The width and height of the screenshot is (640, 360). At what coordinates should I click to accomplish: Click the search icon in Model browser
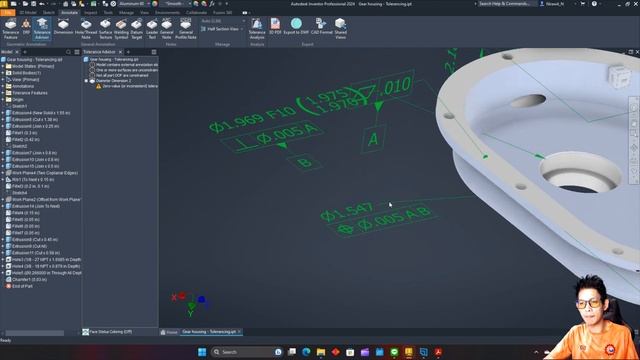click(x=68, y=52)
